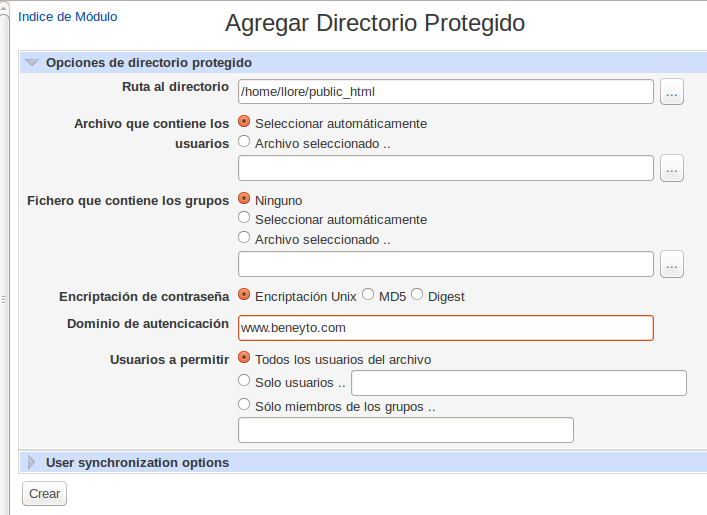Click the users file path input field
This screenshot has width=707, height=515.
pos(445,168)
